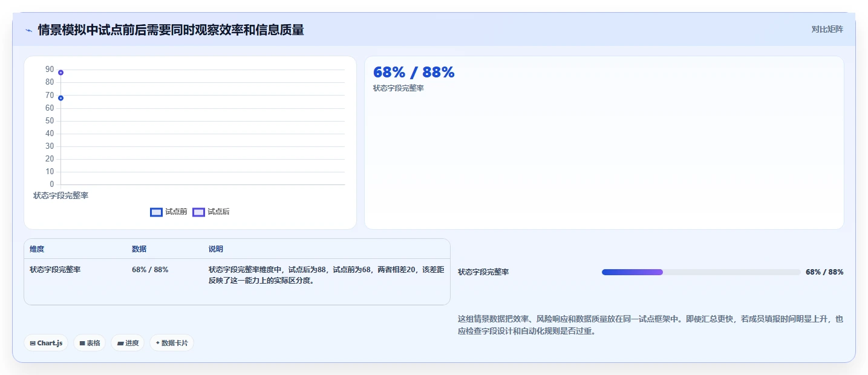Click the 情景模拟中试点前后 heading text
868x375 pixels.
(x=171, y=30)
